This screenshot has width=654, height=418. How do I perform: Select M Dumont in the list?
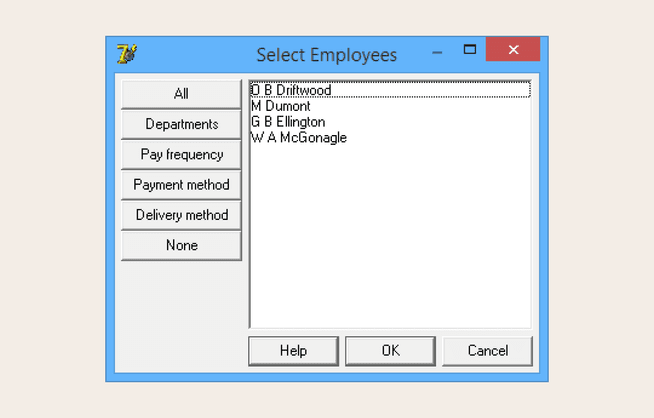(x=281, y=106)
